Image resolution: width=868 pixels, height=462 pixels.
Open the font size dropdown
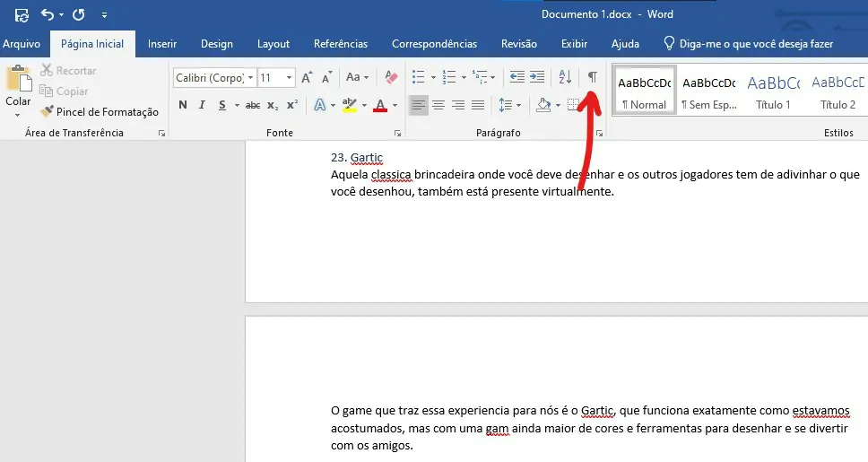(x=289, y=77)
